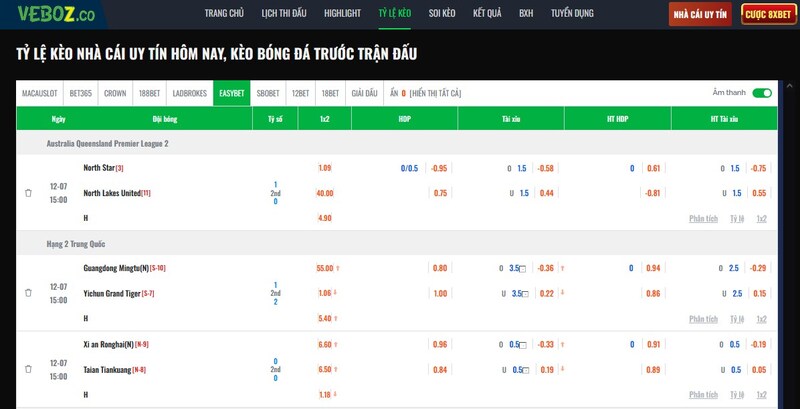The height and width of the screenshot is (409, 800).
Task: Open the 18BET tab
Action: point(330,93)
